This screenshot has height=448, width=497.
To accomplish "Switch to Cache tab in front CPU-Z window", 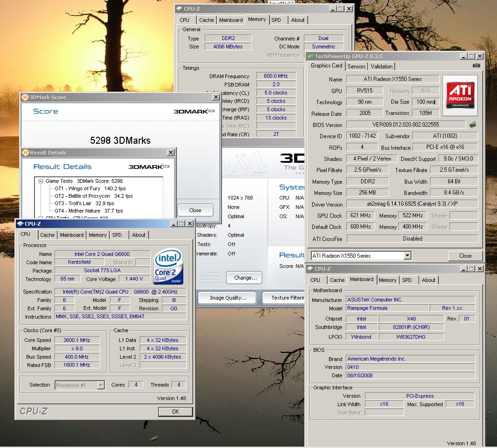I will click(47, 235).
